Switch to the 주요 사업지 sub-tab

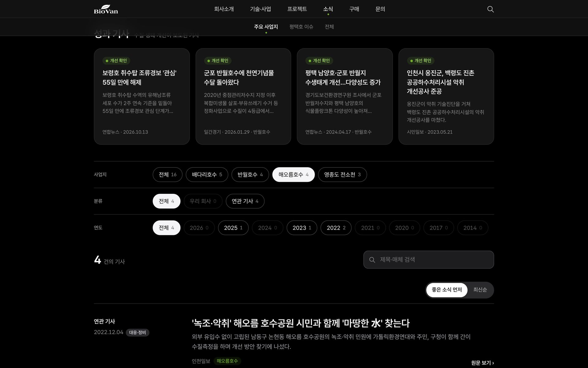(266, 27)
